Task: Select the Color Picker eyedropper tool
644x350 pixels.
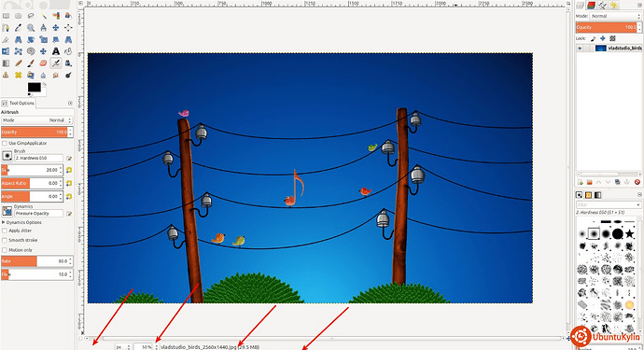Action: pos(19,28)
